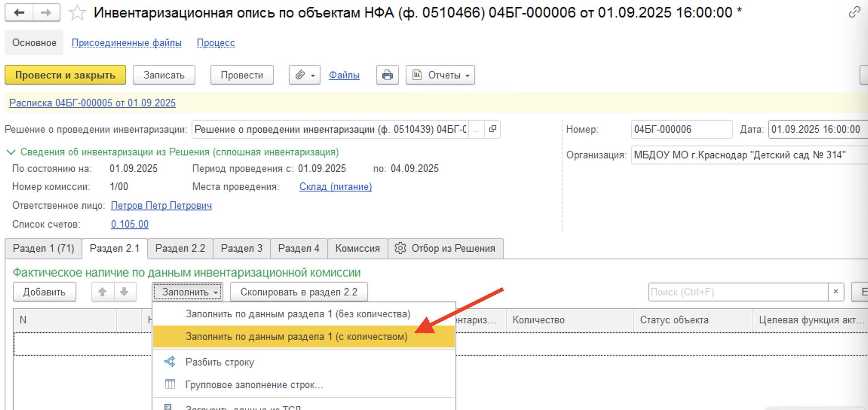Collapse Сведения об инвентаризации section
Screen dimensions: 868x410
tap(11, 152)
